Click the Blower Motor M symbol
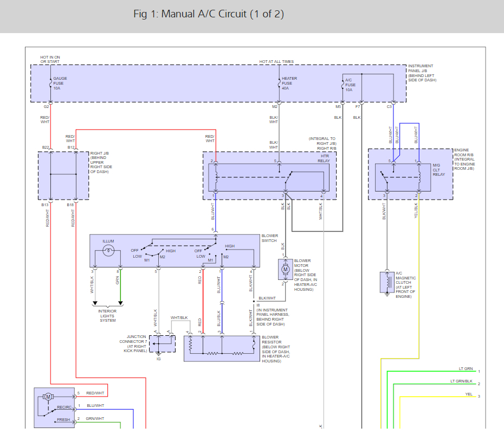The image size is (504, 440). click(x=285, y=268)
